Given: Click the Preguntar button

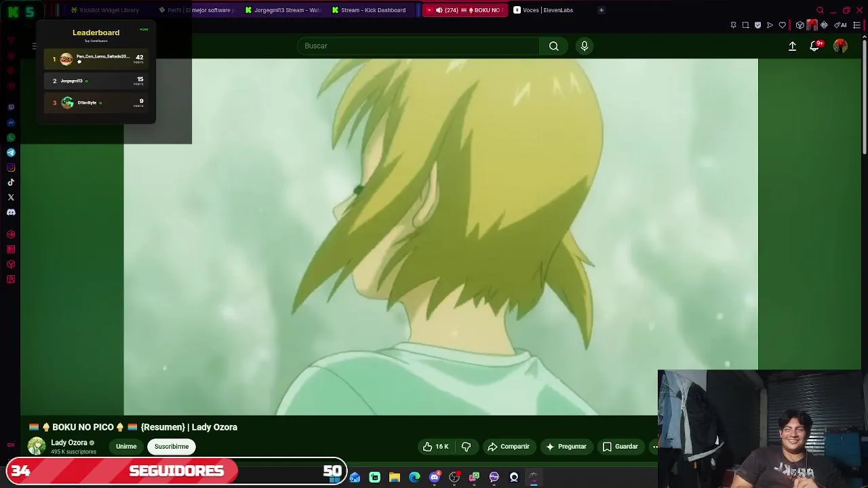Looking at the screenshot, I should click(566, 447).
